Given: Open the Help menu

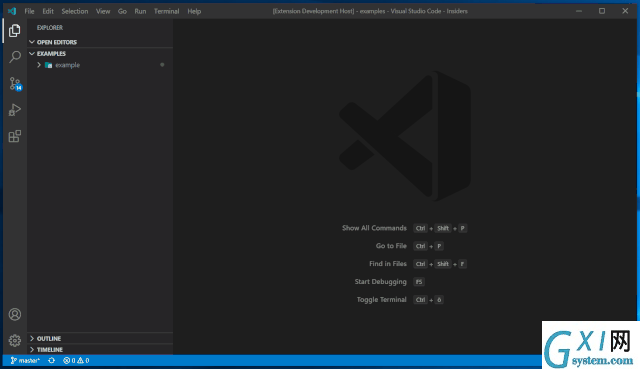Looking at the screenshot, I should (194, 11).
